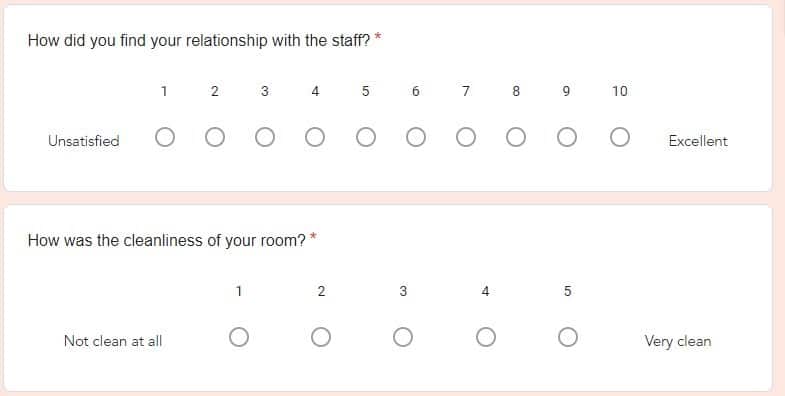Image resolution: width=785 pixels, height=396 pixels.
Task: Click the 'Excellent' scale label
Action: [x=698, y=141]
